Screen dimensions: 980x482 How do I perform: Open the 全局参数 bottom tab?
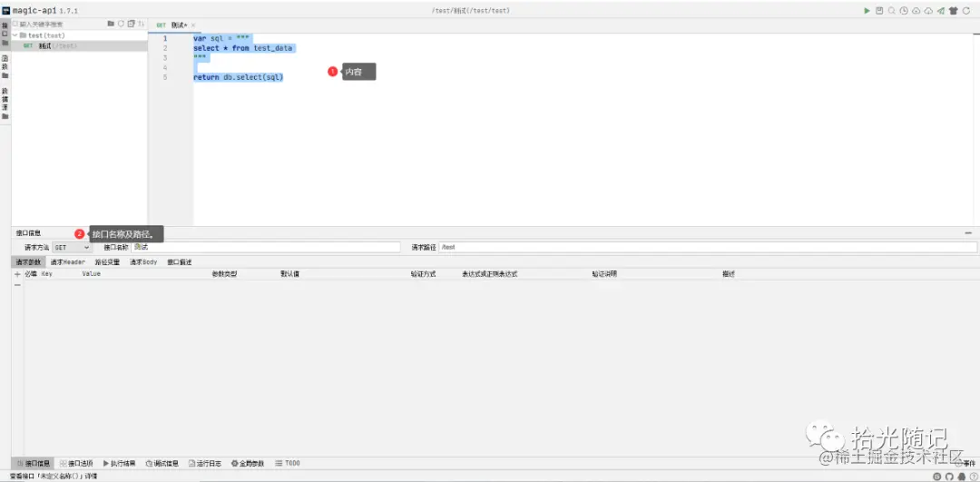point(248,463)
